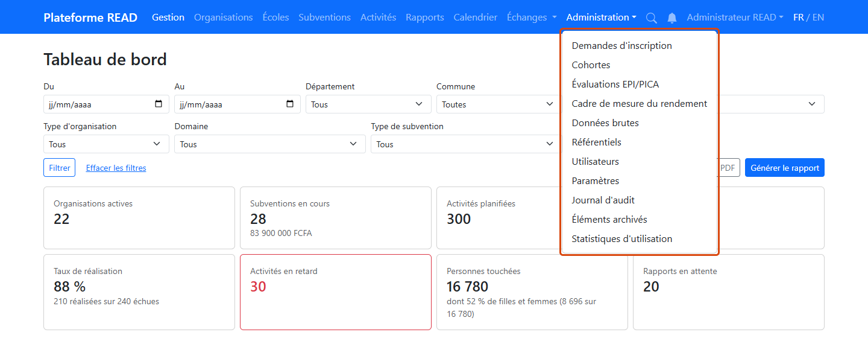Expand the Département dropdown
The height and width of the screenshot is (338, 868).
368,104
